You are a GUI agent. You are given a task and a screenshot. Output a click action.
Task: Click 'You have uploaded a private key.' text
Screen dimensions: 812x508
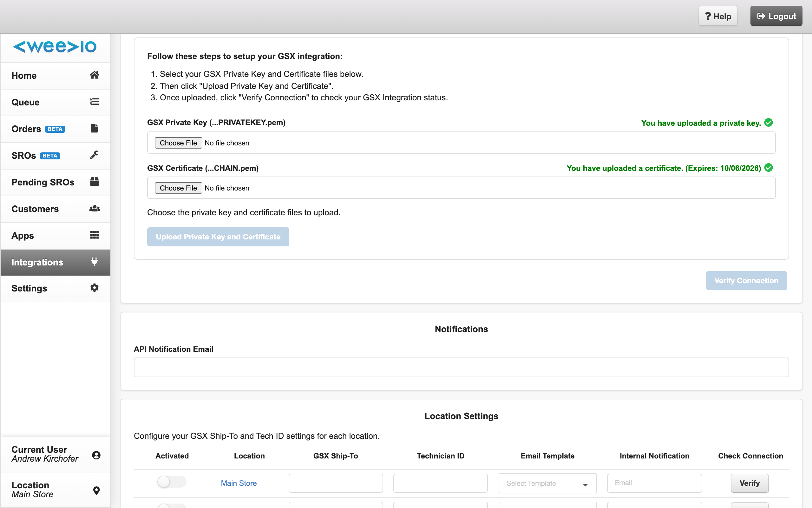[x=701, y=123]
